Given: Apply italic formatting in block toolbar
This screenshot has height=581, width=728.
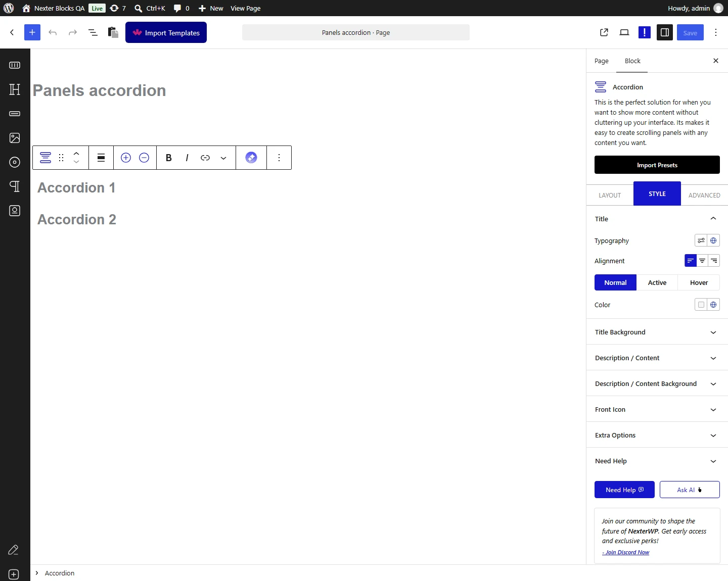Looking at the screenshot, I should [187, 158].
